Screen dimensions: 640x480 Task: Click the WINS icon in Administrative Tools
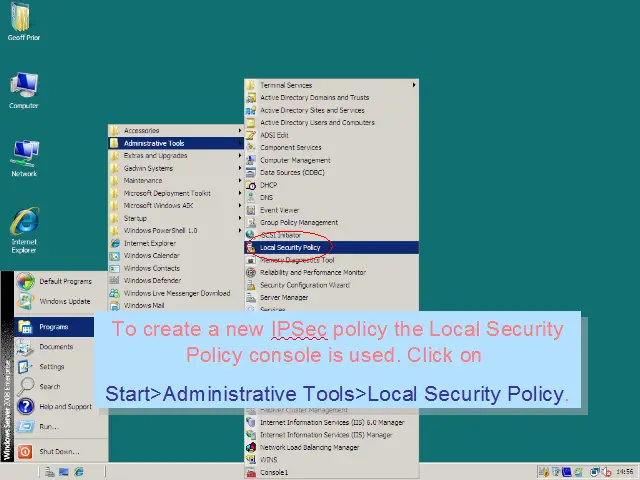pyautogui.click(x=251, y=460)
